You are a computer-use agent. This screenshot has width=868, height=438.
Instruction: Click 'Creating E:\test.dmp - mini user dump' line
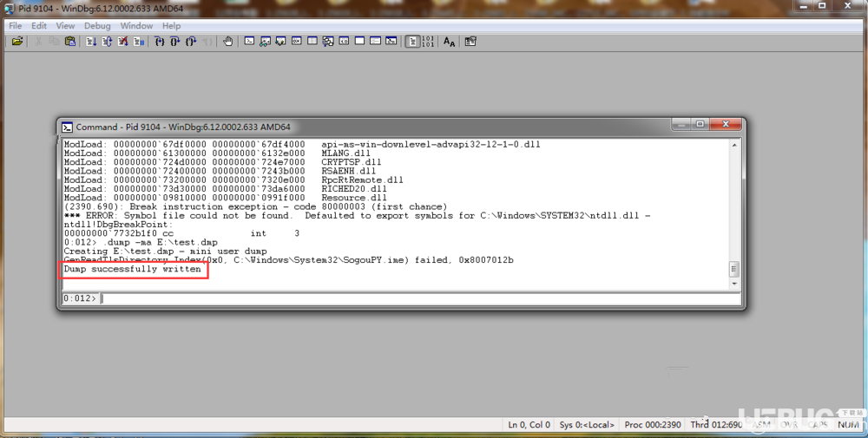pyautogui.click(x=165, y=251)
